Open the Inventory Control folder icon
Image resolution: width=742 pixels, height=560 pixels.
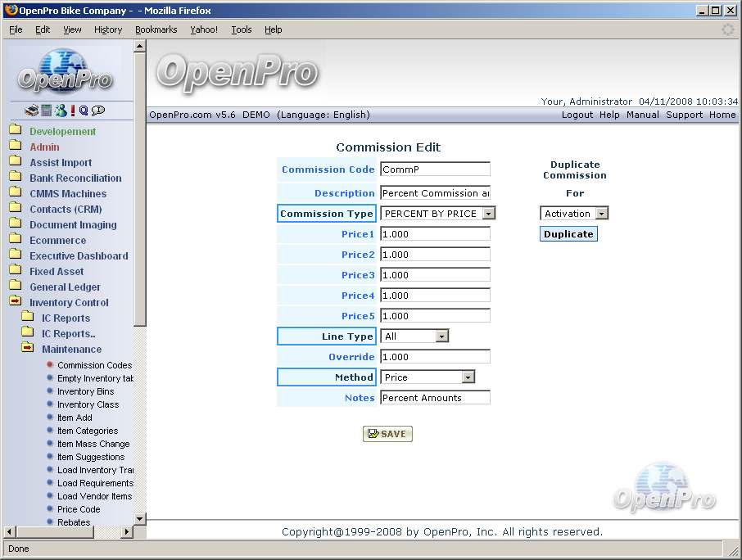[x=16, y=302]
